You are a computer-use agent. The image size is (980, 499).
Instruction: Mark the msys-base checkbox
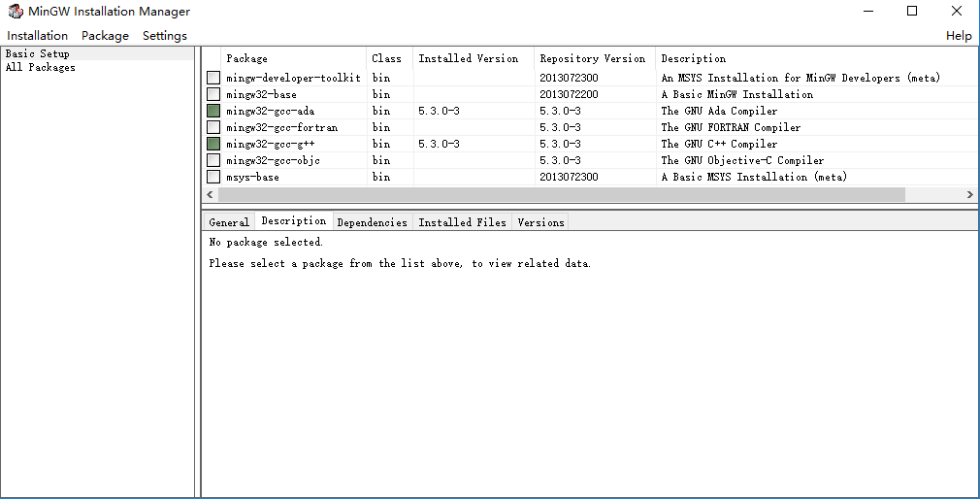click(x=213, y=177)
